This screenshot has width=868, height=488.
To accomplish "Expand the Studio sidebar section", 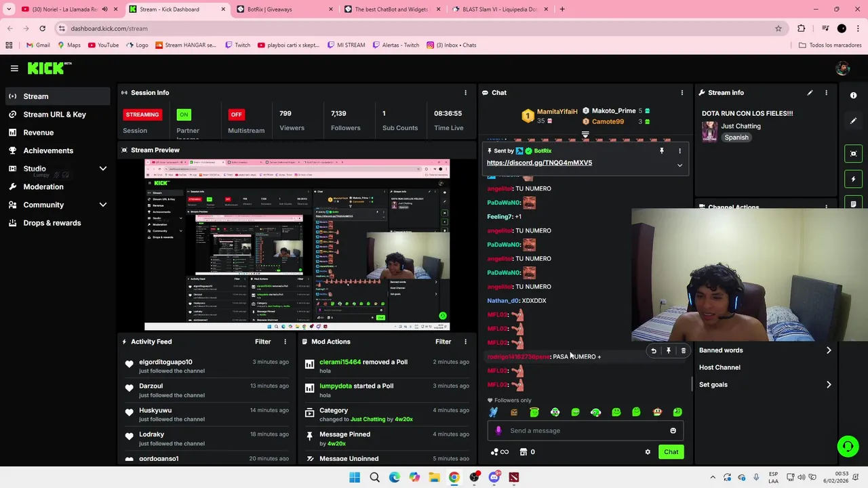I will pos(103,169).
